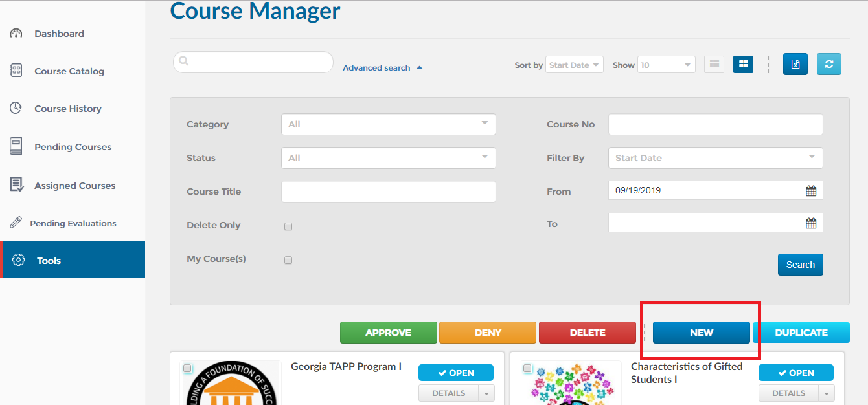Click the Tools gear icon
868x405 pixels.
coord(19,260)
